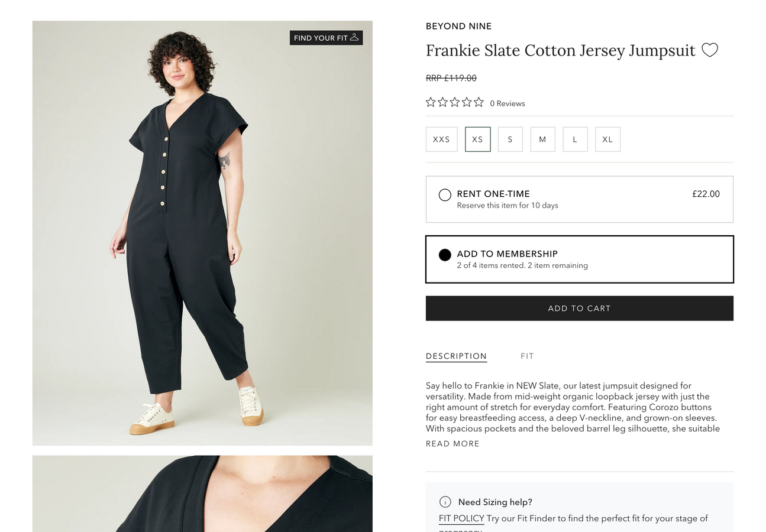
Task: Select the Rent One-Time radio option
Action: point(445,195)
